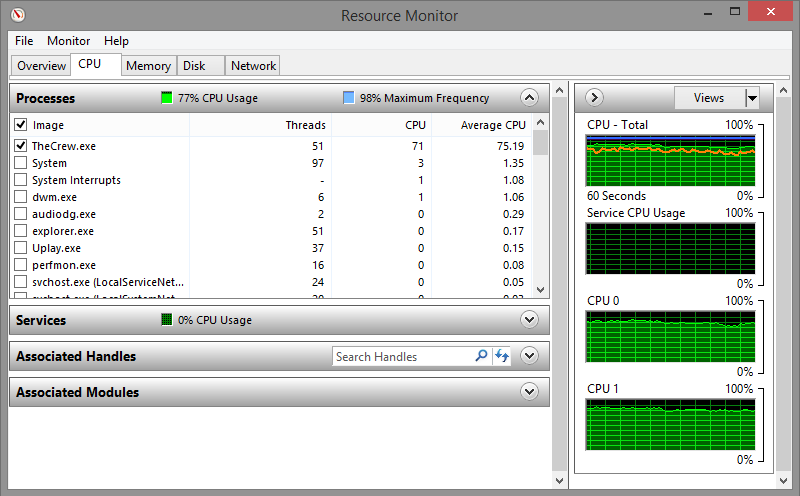Check the audiodg.exe checkbox
This screenshot has width=800, height=496.
[20, 214]
